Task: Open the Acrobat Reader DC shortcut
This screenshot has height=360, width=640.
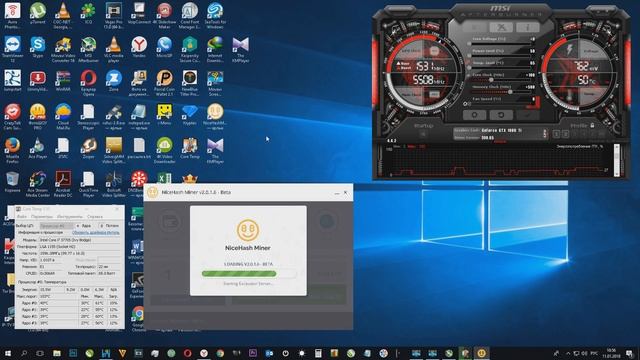Action: click(63, 184)
